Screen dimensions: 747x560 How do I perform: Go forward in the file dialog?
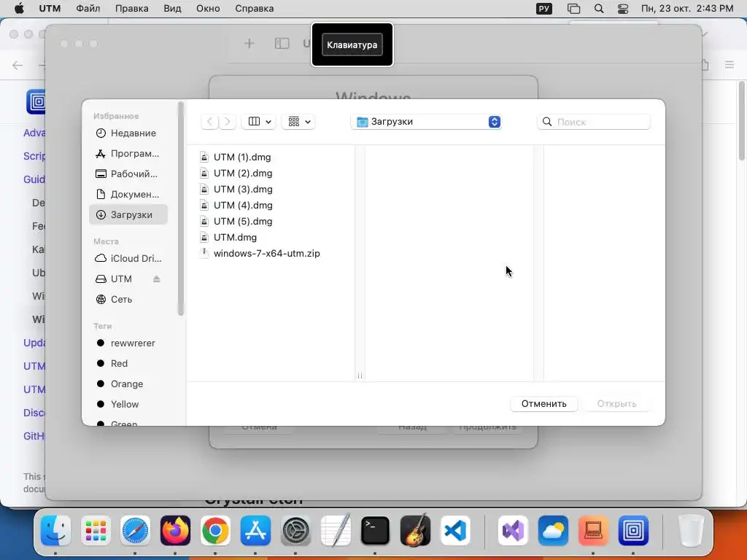click(228, 122)
